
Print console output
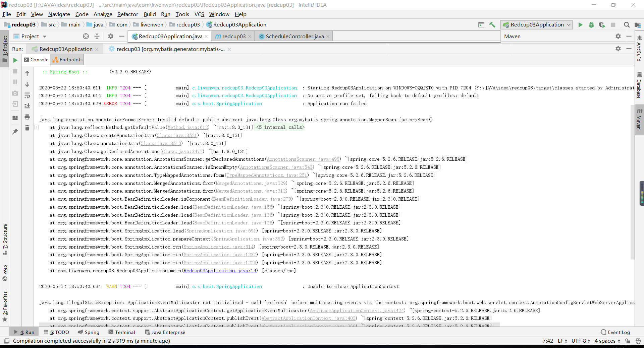tap(27, 117)
